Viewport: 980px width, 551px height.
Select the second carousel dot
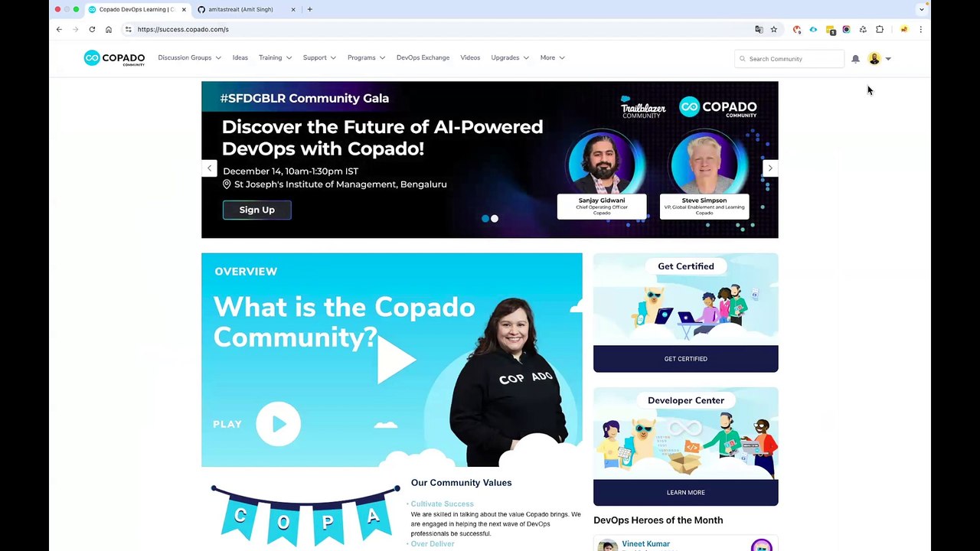click(x=495, y=219)
